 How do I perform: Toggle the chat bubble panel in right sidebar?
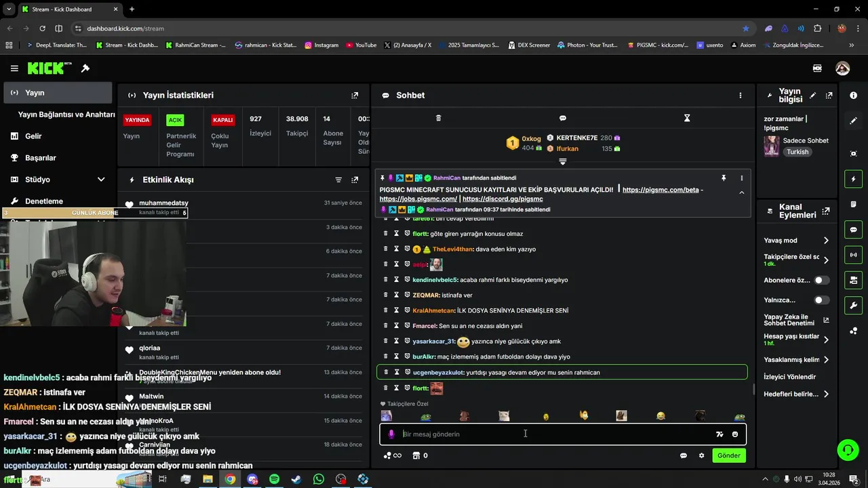coord(853,230)
